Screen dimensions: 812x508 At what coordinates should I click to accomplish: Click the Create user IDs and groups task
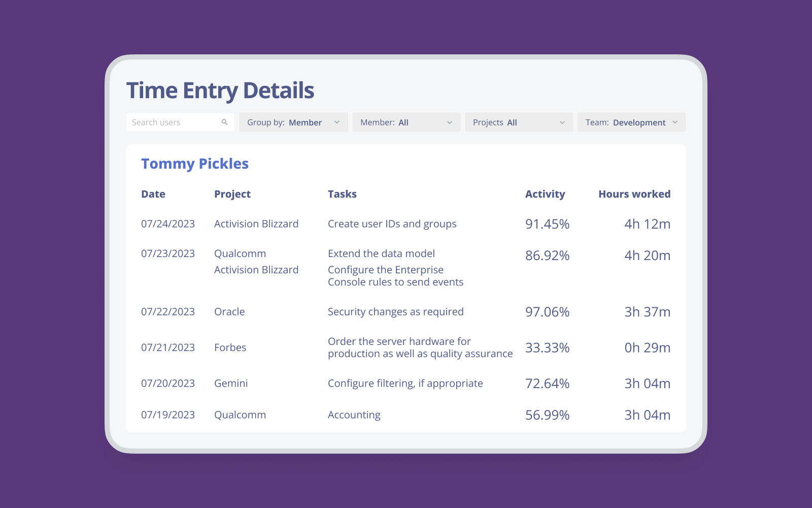[x=392, y=224]
